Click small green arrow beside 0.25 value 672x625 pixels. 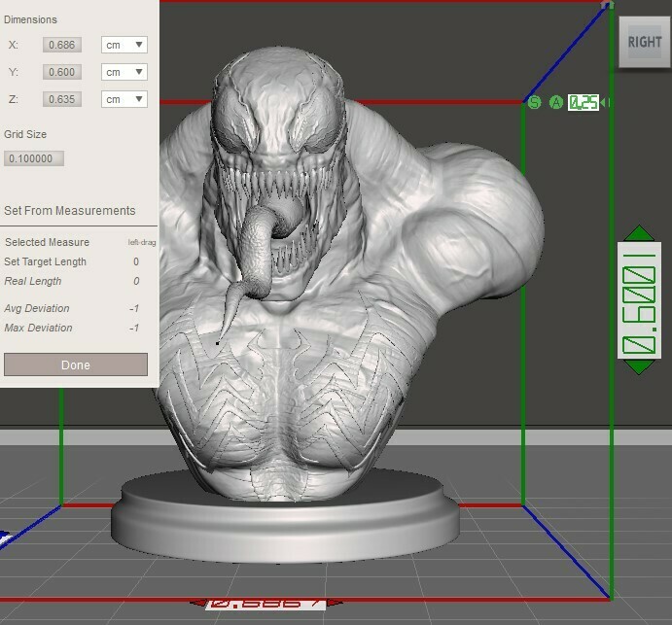605,102
